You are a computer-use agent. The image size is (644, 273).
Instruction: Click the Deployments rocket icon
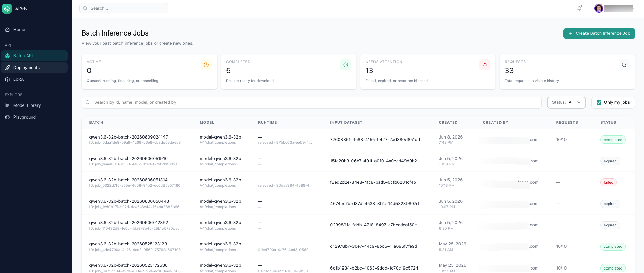(x=7, y=68)
